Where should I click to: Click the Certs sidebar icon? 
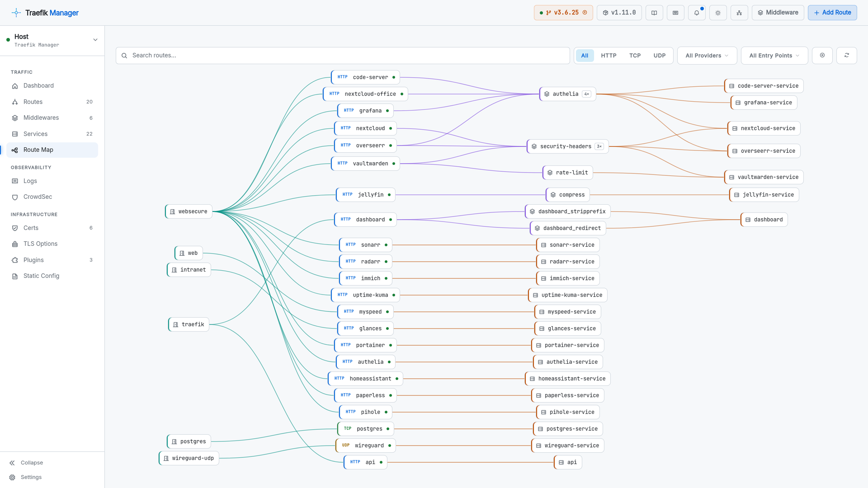tap(15, 228)
